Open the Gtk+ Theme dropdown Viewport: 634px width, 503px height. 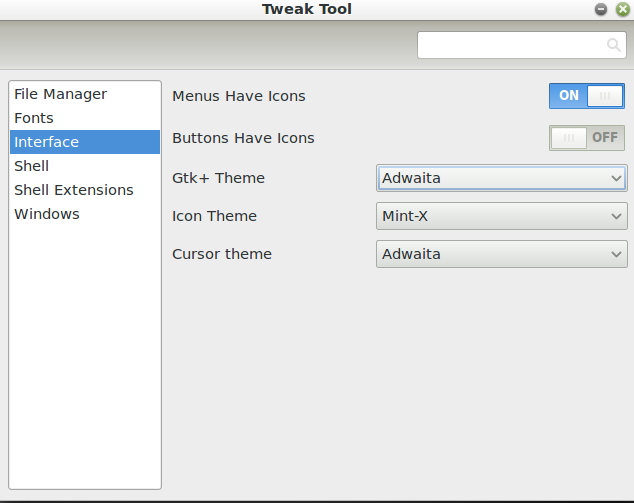(x=502, y=178)
